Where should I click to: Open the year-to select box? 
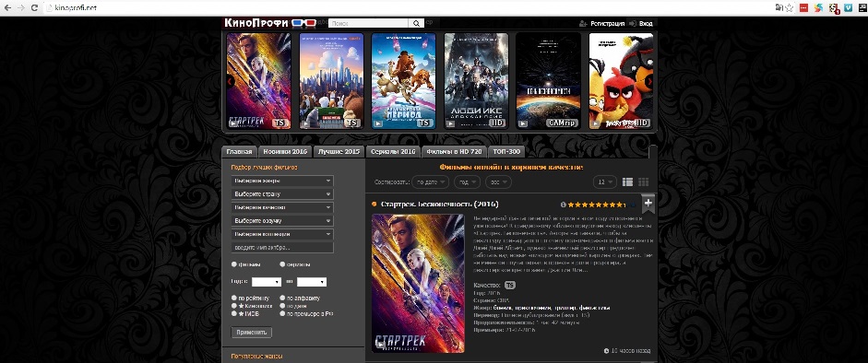coord(312,282)
